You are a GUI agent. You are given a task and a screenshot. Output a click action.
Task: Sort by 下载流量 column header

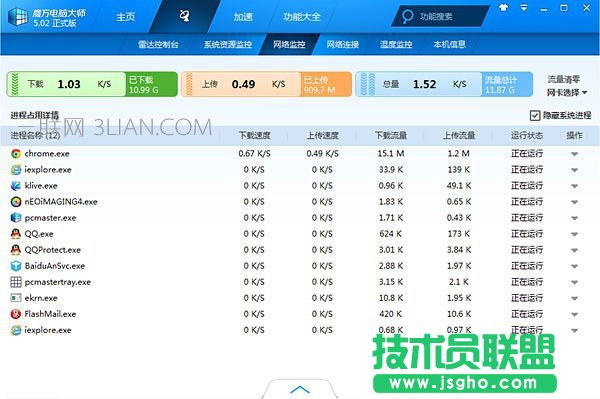(x=391, y=135)
